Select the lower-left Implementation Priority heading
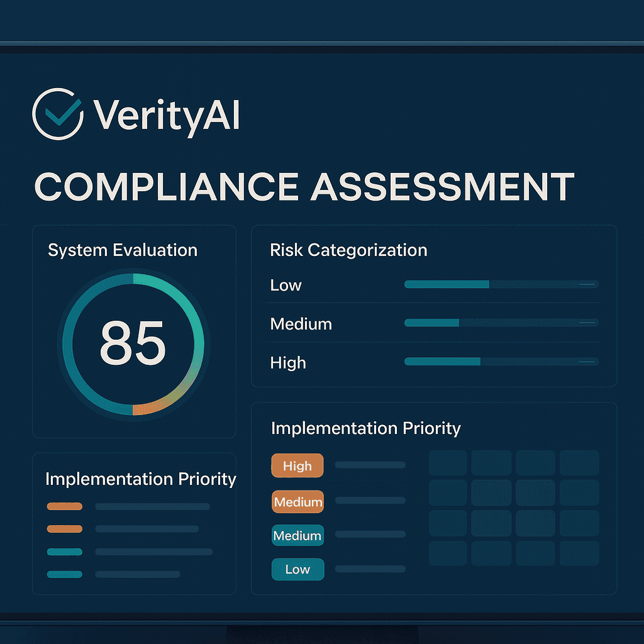 click(x=140, y=479)
